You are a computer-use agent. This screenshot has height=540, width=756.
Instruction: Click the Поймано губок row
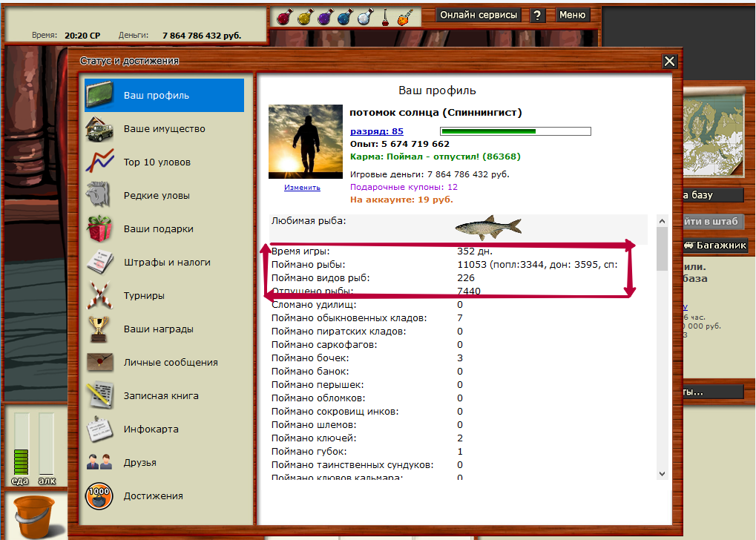click(459, 452)
